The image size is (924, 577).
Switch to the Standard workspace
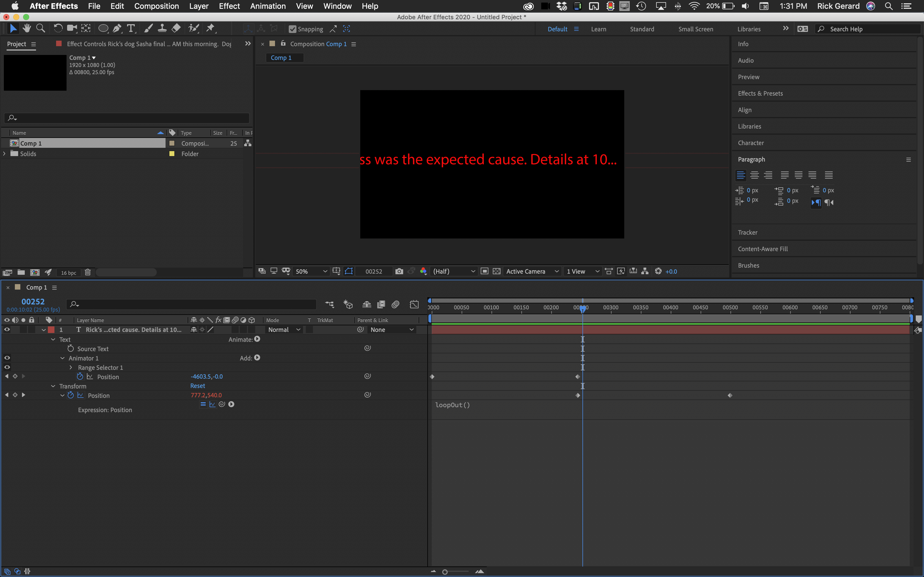642,29
